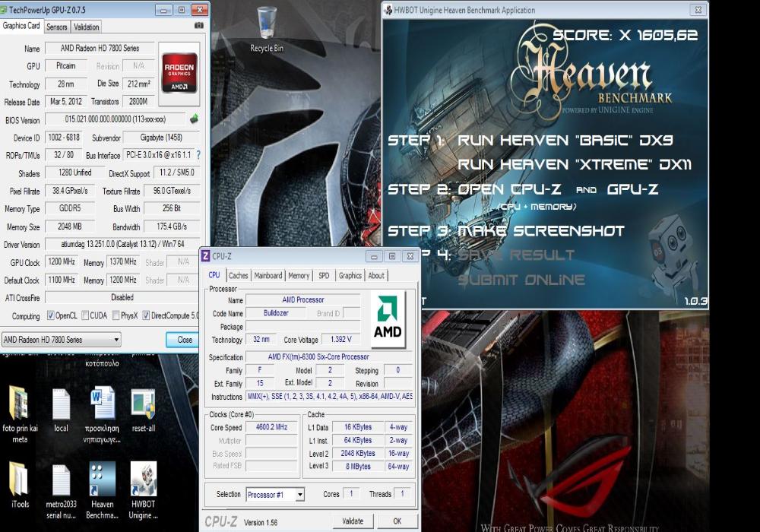Screen dimensions: 760x532
Task: Click the GPU Clock 1200 MHz value
Action: click(x=62, y=261)
